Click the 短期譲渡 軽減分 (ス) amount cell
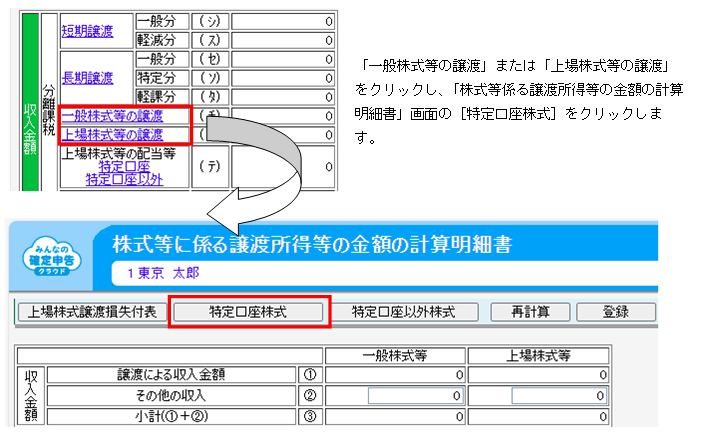 point(283,40)
